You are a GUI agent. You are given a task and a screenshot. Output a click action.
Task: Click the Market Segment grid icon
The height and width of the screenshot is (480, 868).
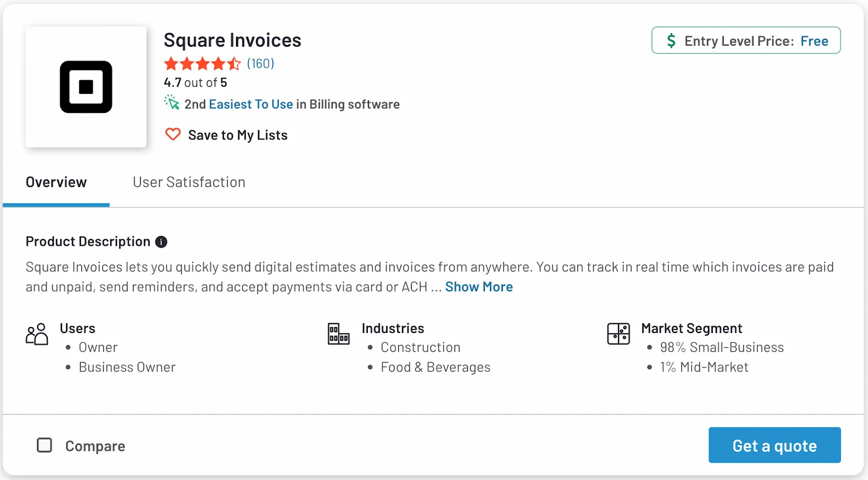coord(618,334)
